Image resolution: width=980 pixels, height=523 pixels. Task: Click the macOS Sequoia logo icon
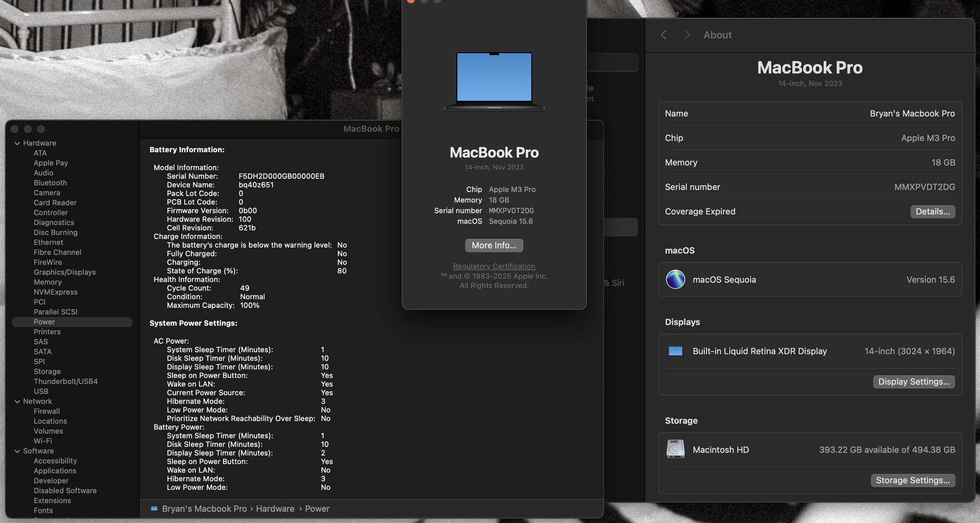(x=675, y=279)
